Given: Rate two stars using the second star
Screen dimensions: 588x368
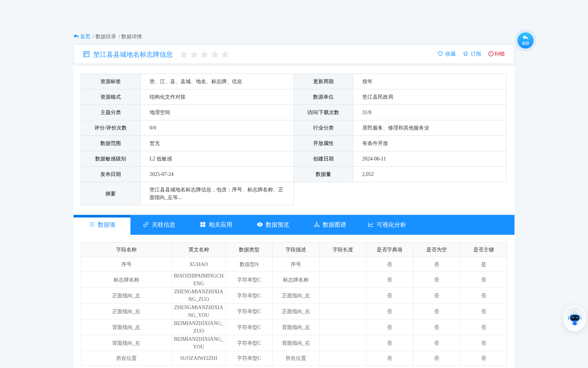Looking at the screenshot, I should tap(194, 54).
